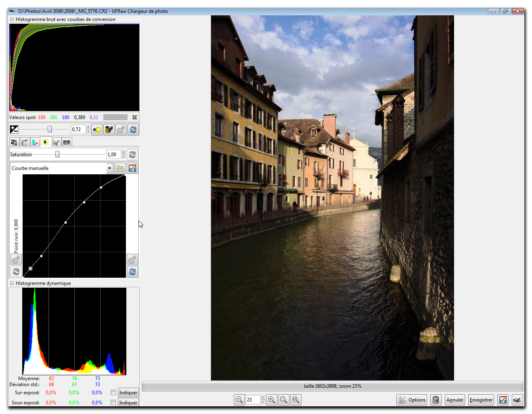Close the spot values with X
The width and height of the screenshot is (532, 414).
coord(135,117)
